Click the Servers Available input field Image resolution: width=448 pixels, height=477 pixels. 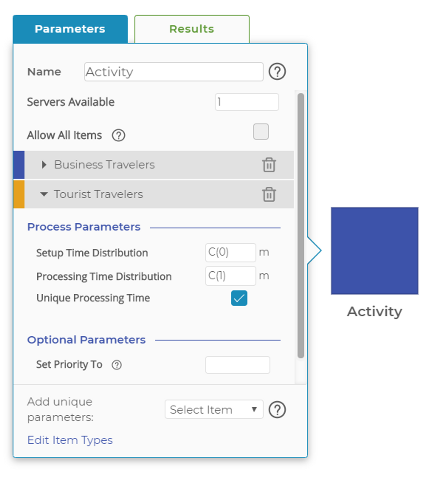247,102
